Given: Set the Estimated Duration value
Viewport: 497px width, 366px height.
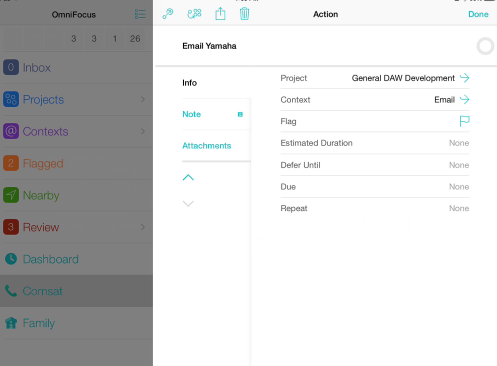Looking at the screenshot, I should pos(459,143).
